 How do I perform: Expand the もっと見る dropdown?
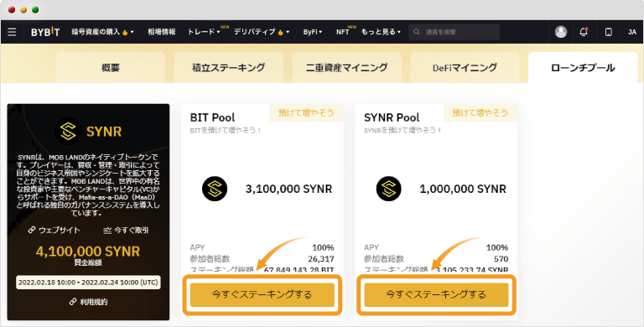click(x=381, y=32)
